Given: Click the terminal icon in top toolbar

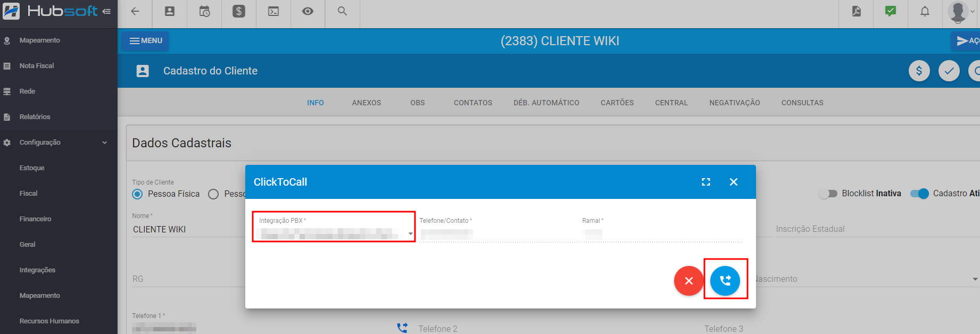Looking at the screenshot, I should pyautogui.click(x=273, y=11).
